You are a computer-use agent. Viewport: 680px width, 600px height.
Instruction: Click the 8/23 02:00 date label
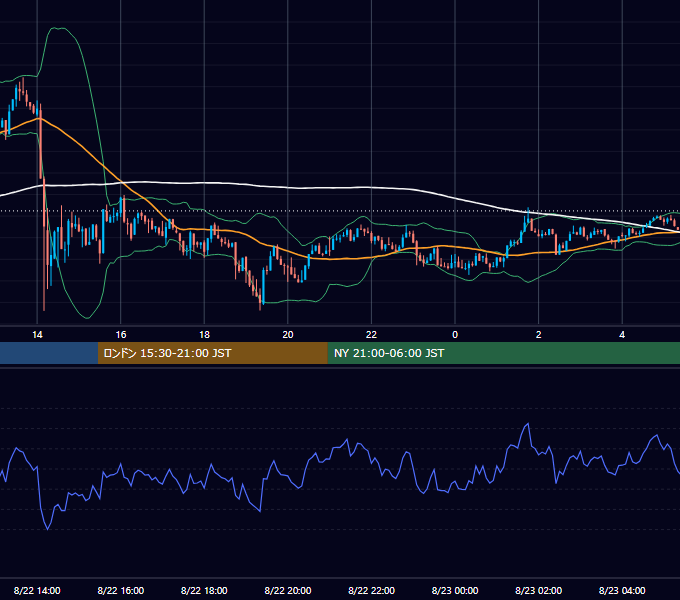point(538,590)
